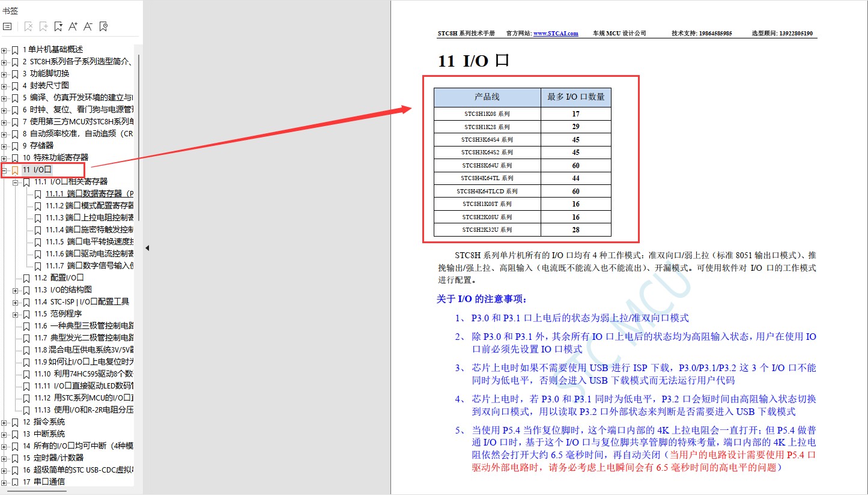The image size is (868, 496).
Task: Expand bookmark '17 串口通信'
Action: pos(4,482)
